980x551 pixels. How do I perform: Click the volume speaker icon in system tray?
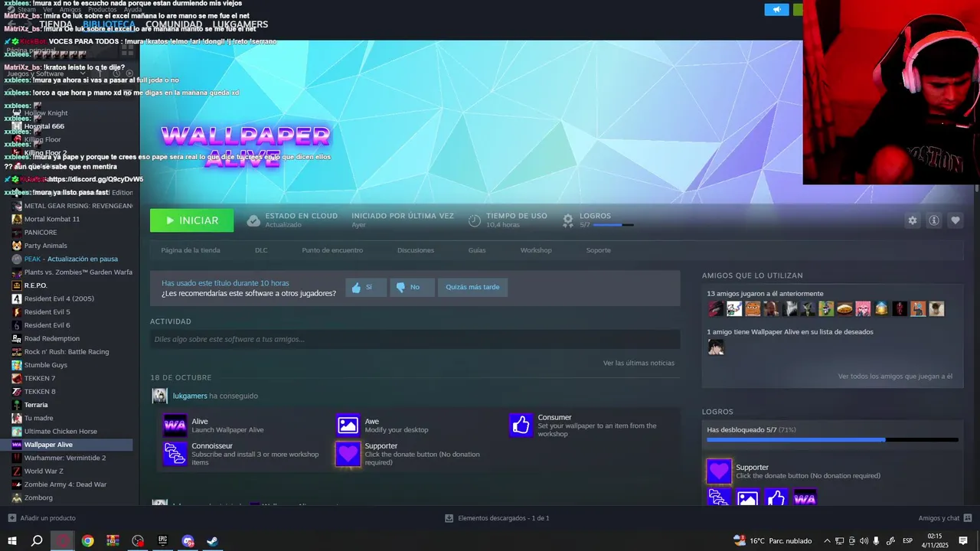[x=864, y=541]
